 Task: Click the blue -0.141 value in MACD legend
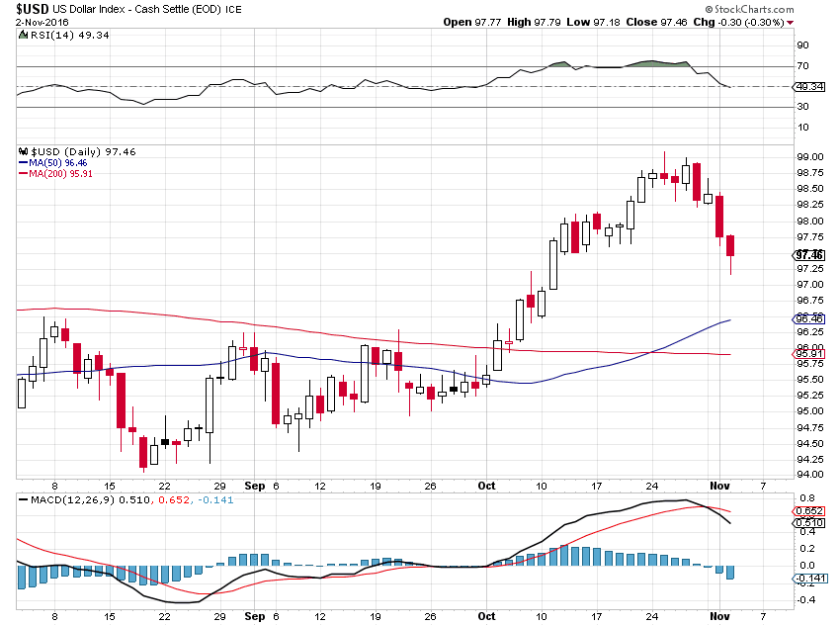click(215, 500)
